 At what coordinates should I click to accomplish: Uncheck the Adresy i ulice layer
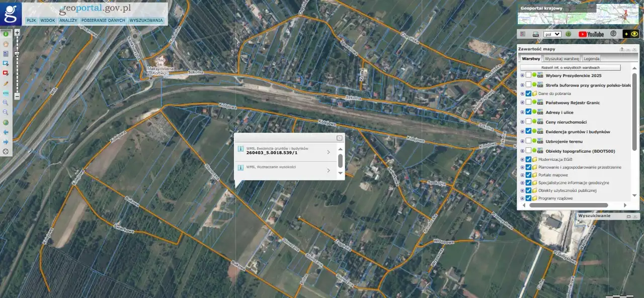[529, 112]
